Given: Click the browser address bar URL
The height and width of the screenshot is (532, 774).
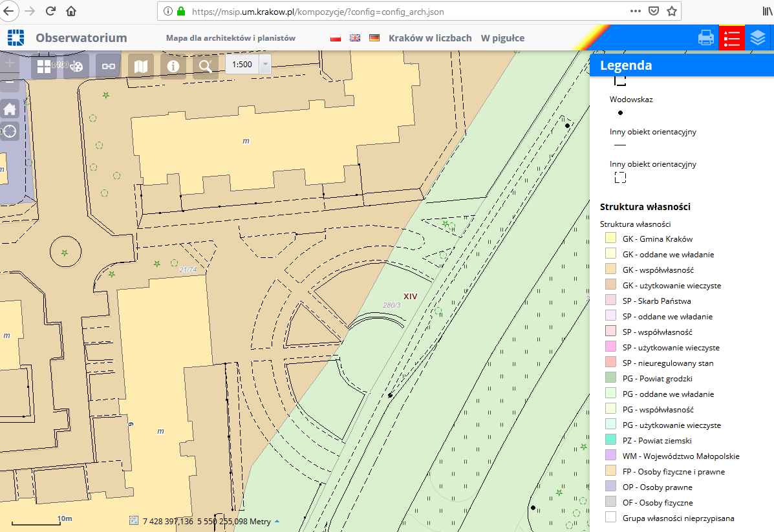Looking at the screenshot, I should click(x=318, y=12).
